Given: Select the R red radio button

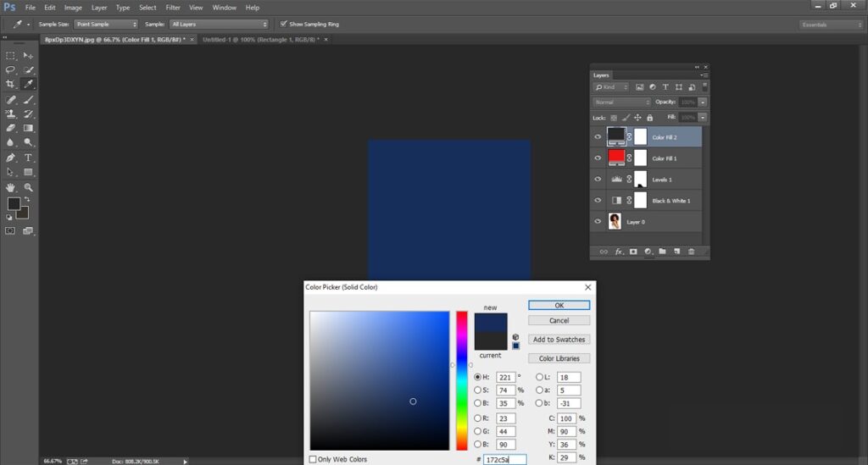Looking at the screenshot, I should click(x=478, y=418).
